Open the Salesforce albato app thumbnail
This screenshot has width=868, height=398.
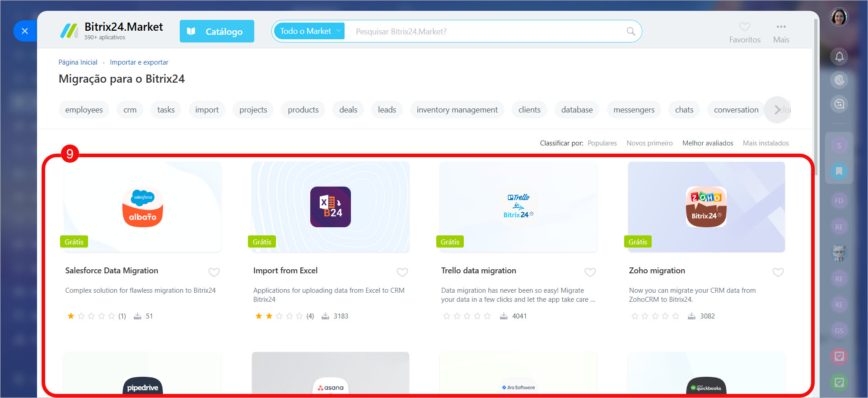tap(143, 207)
